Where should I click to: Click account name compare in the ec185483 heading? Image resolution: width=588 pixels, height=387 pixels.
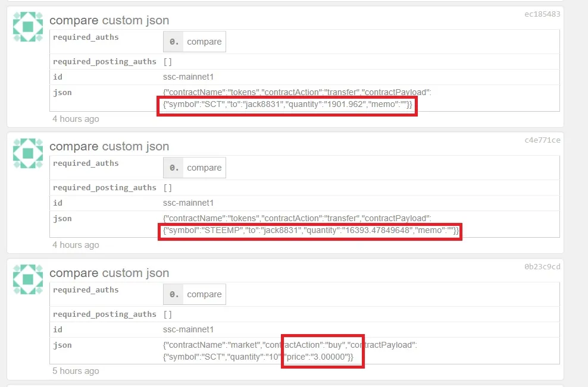74,20
